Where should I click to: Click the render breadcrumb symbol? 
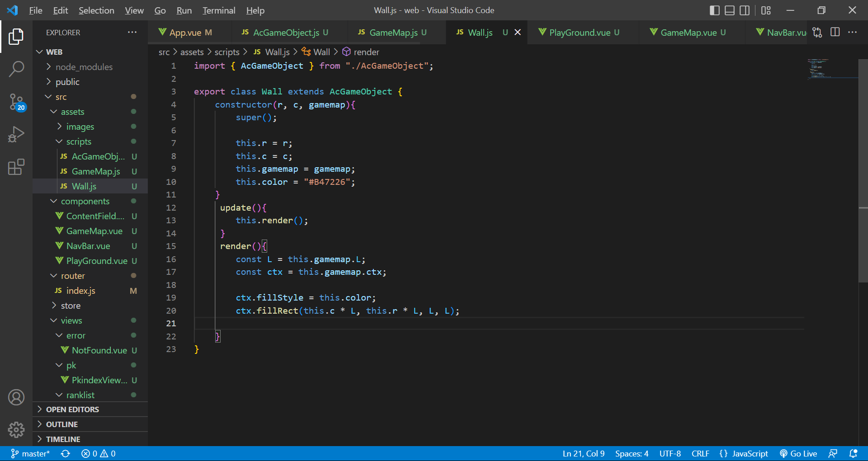point(361,52)
